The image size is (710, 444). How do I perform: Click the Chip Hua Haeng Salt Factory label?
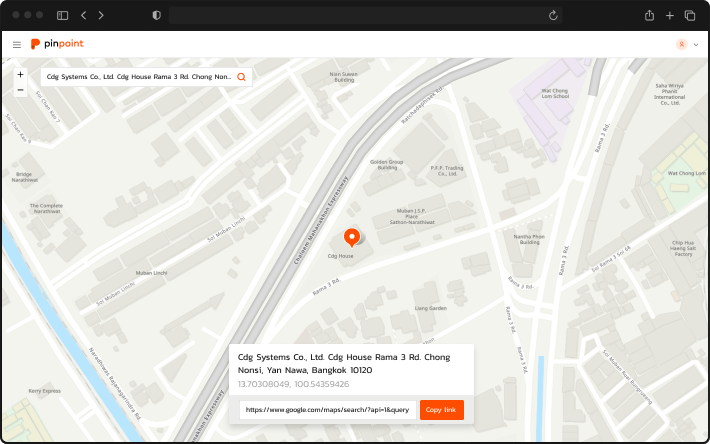point(683,248)
